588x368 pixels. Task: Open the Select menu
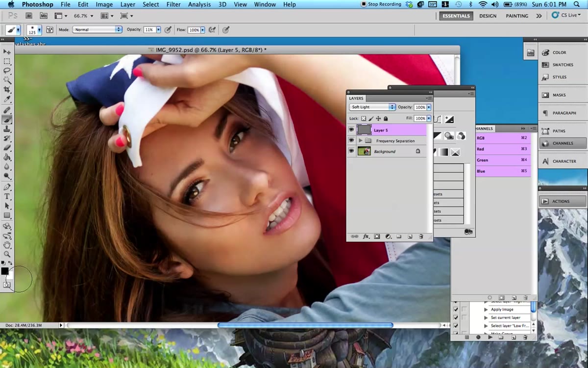[151, 4]
